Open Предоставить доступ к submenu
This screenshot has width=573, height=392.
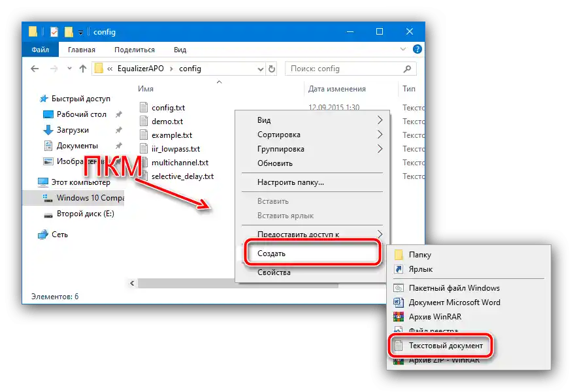click(312, 234)
